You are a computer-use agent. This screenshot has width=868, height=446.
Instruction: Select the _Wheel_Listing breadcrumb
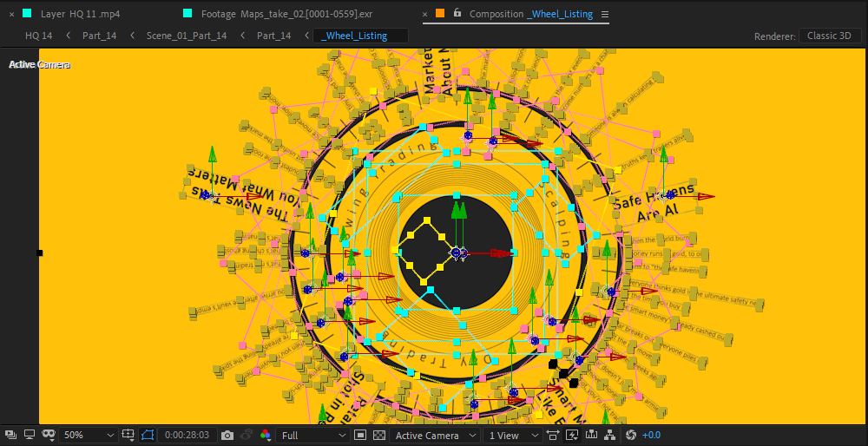point(360,36)
